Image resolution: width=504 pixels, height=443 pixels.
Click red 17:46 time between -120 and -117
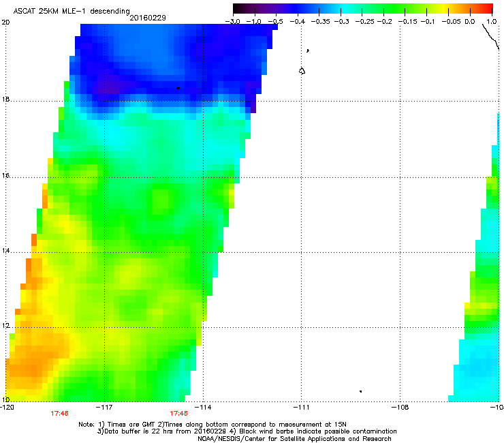point(59,414)
